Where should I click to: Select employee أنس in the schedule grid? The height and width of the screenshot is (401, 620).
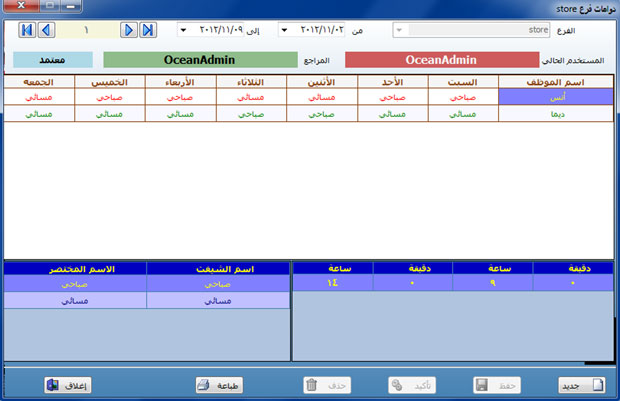(x=555, y=98)
